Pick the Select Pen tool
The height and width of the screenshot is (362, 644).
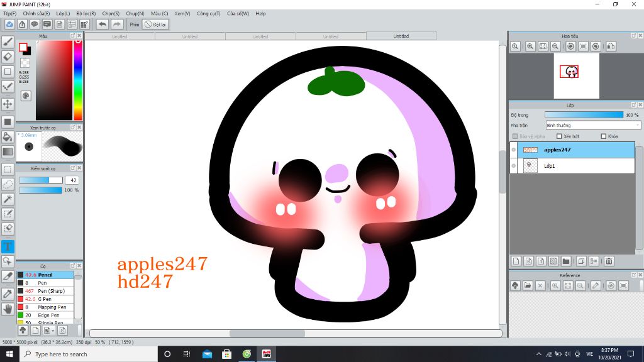pyautogui.click(x=8, y=214)
